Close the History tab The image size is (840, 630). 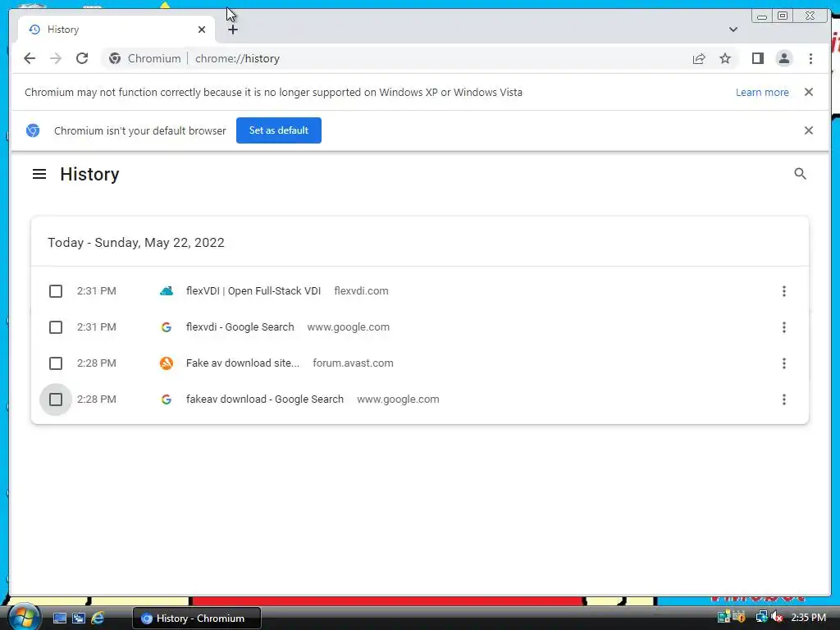(202, 30)
